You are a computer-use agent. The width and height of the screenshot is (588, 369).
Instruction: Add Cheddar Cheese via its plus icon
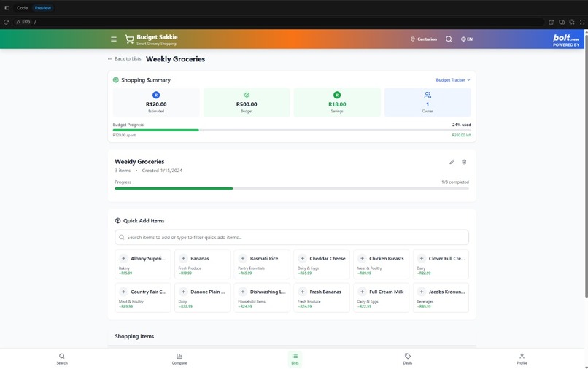(302, 258)
